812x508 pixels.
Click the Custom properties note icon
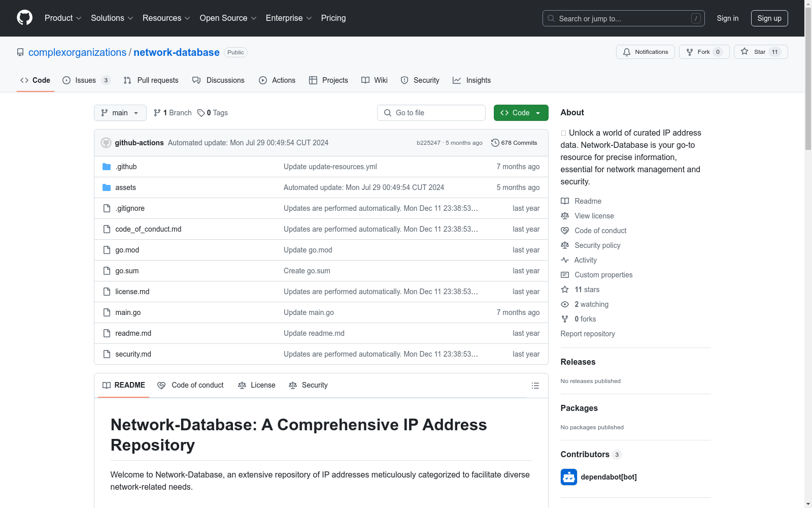565,275
